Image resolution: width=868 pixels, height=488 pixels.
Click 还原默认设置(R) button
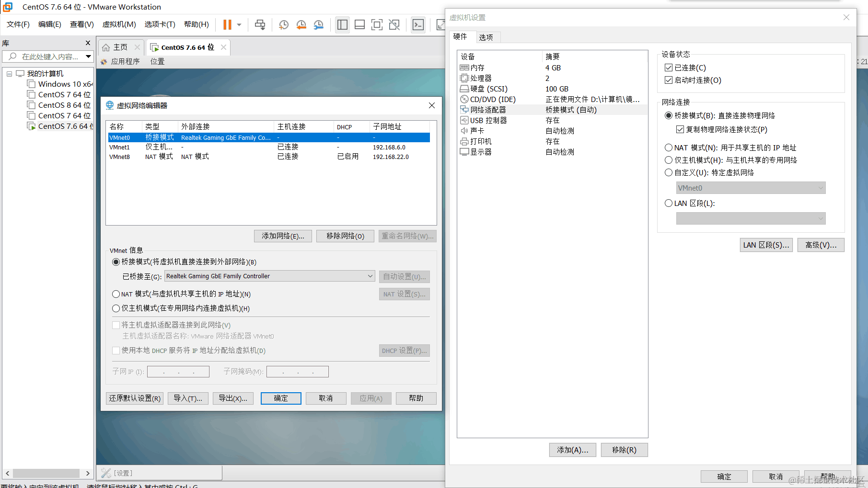pyautogui.click(x=135, y=398)
